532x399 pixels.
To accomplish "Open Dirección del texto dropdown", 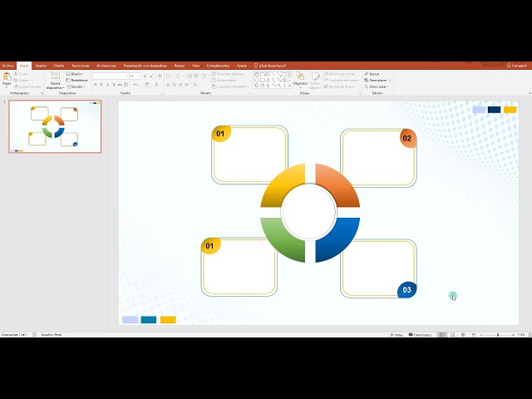I will tap(229, 74).
